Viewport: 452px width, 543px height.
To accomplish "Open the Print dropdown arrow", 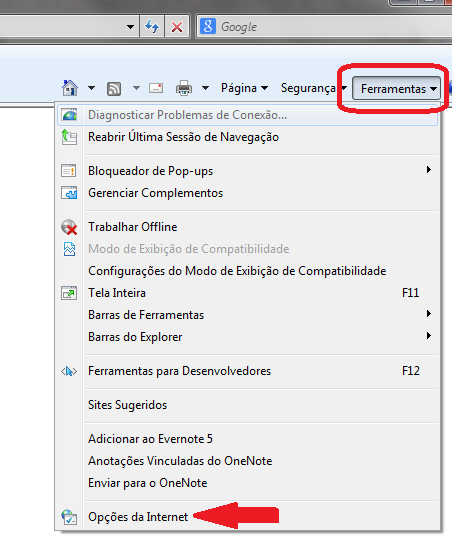I will coord(205,88).
